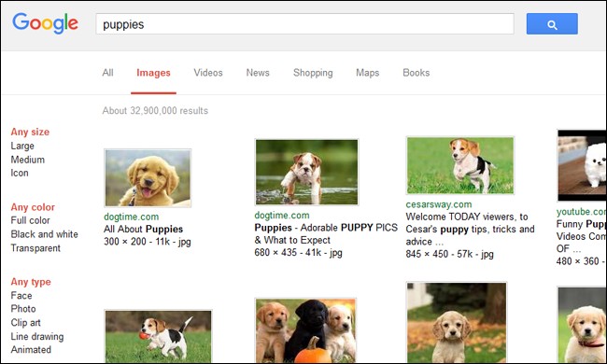This screenshot has height=364, width=607.
Task: Open the bulldog puppy in water thumbnail
Action: 306,172
